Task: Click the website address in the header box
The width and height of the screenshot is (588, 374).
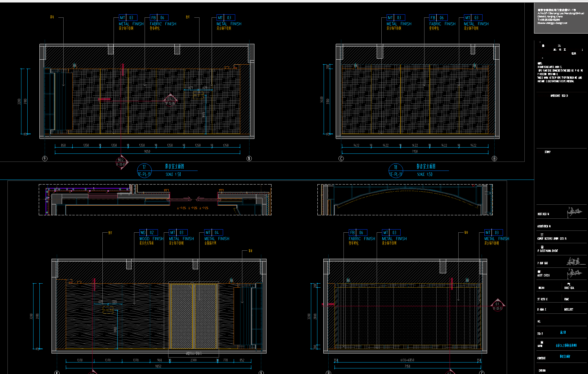Action: click(552, 23)
